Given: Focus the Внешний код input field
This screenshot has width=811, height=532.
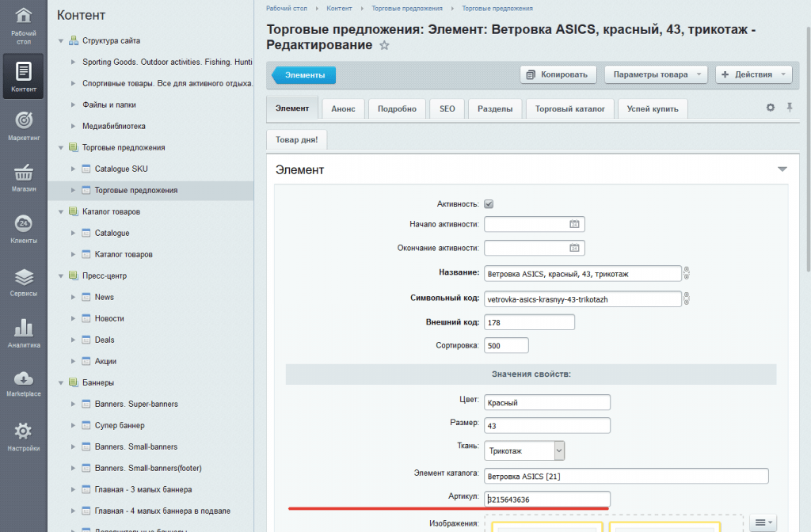Looking at the screenshot, I should [529, 322].
